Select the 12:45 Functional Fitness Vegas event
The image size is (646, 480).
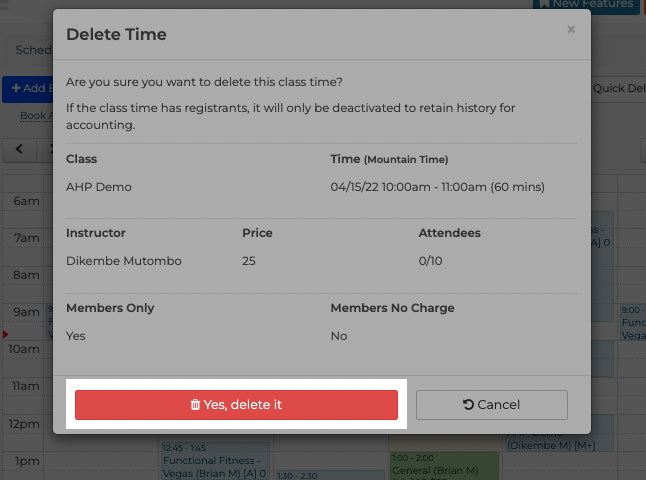tap(215, 461)
